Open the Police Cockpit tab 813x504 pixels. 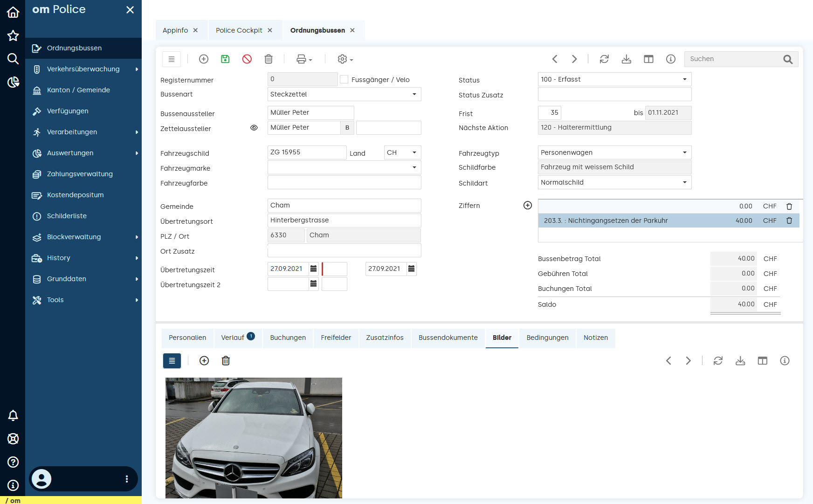(239, 30)
